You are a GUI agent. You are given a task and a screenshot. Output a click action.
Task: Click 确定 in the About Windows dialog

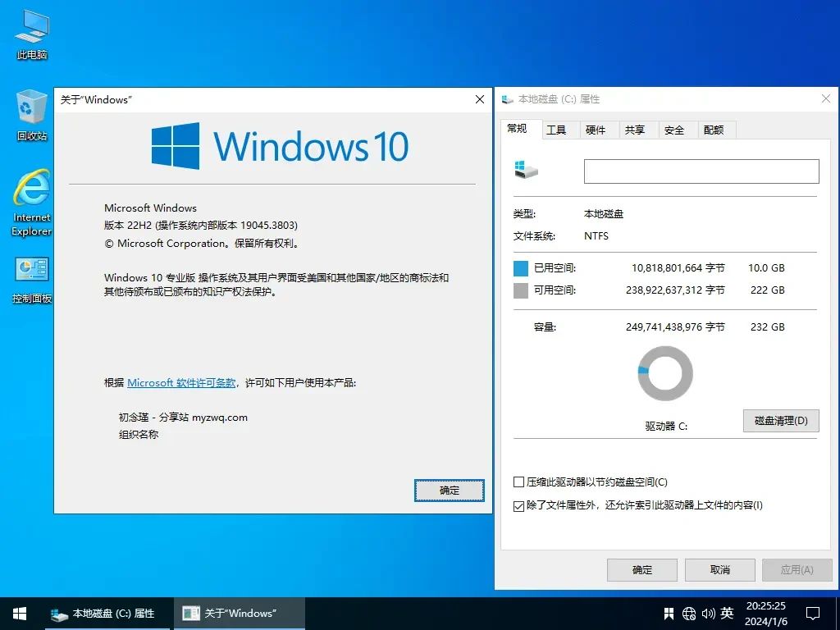point(450,491)
